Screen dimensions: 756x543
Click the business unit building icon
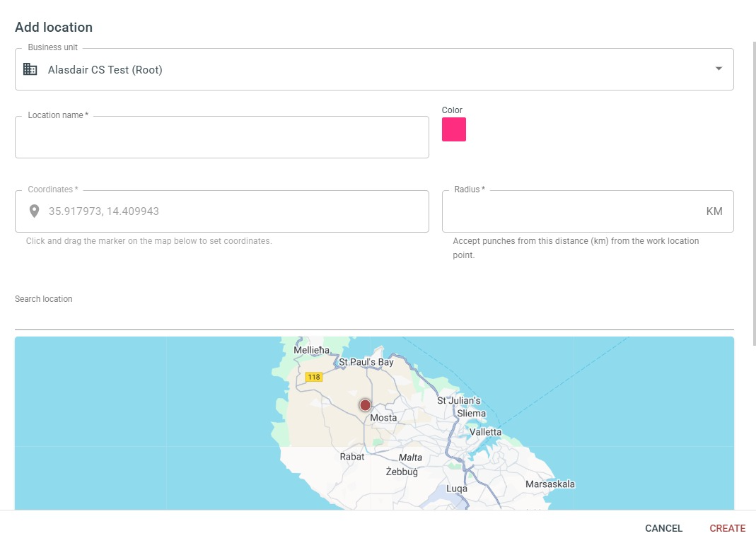point(30,69)
